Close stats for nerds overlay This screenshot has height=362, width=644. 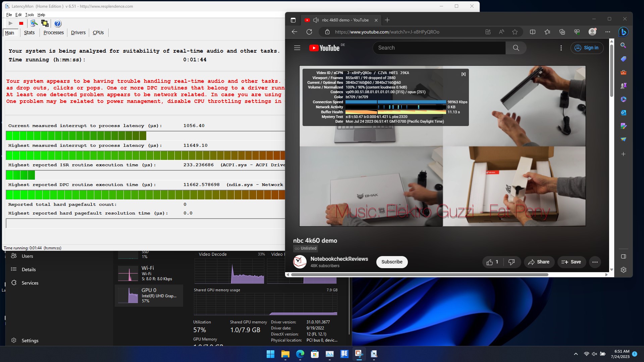tap(463, 74)
